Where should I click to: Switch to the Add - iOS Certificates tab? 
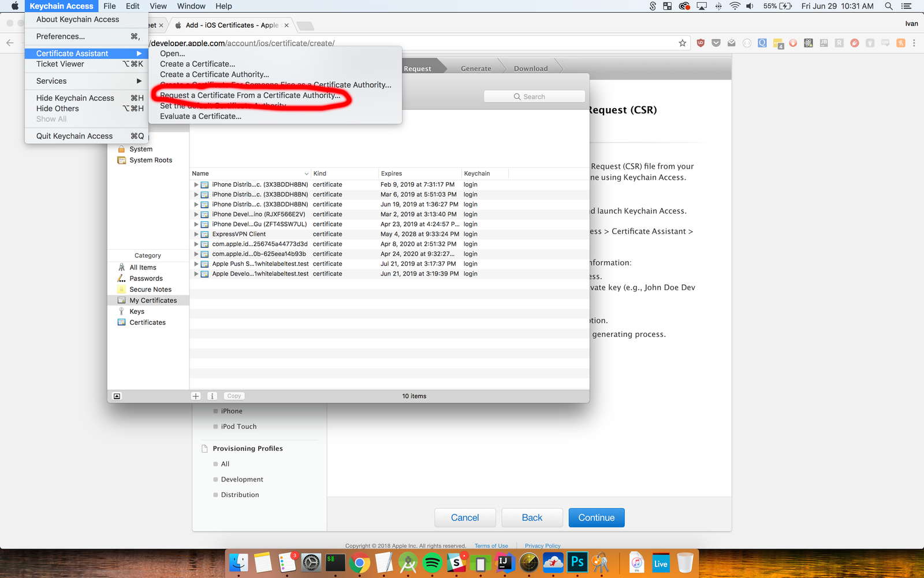(231, 25)
